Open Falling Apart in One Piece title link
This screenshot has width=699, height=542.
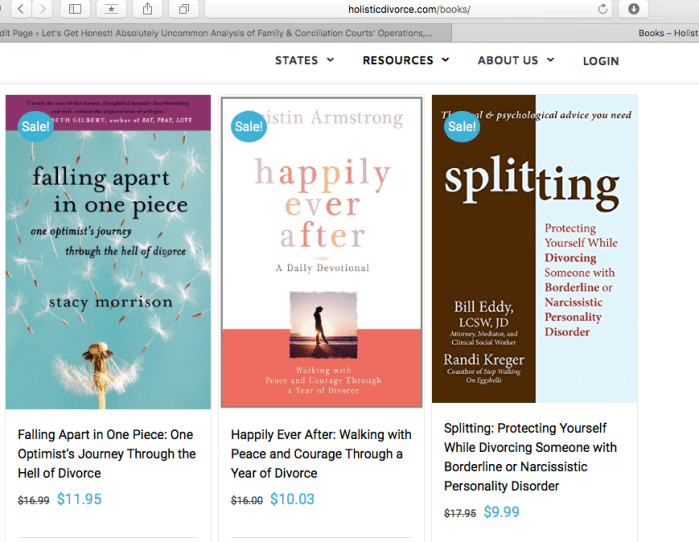click(107, 454)
